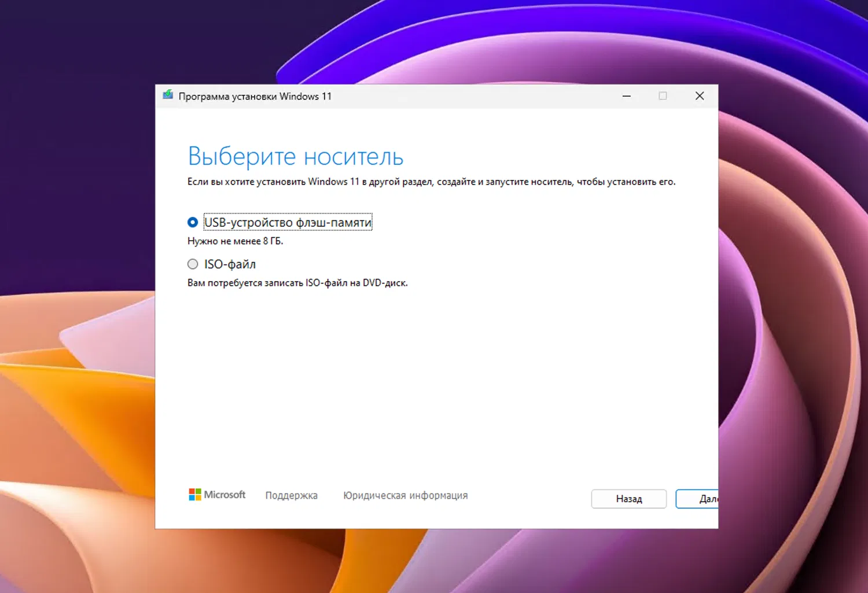The width and height of the screenshot is (868, 593).
Task: Open the Юридическая информация link
Action: tap(405, 495)
